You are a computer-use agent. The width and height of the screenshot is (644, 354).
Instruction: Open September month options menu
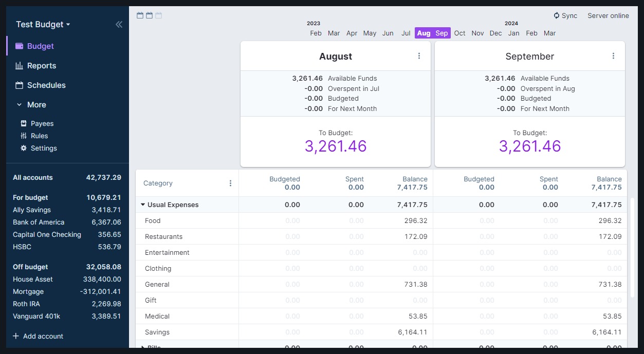[613, 56]
